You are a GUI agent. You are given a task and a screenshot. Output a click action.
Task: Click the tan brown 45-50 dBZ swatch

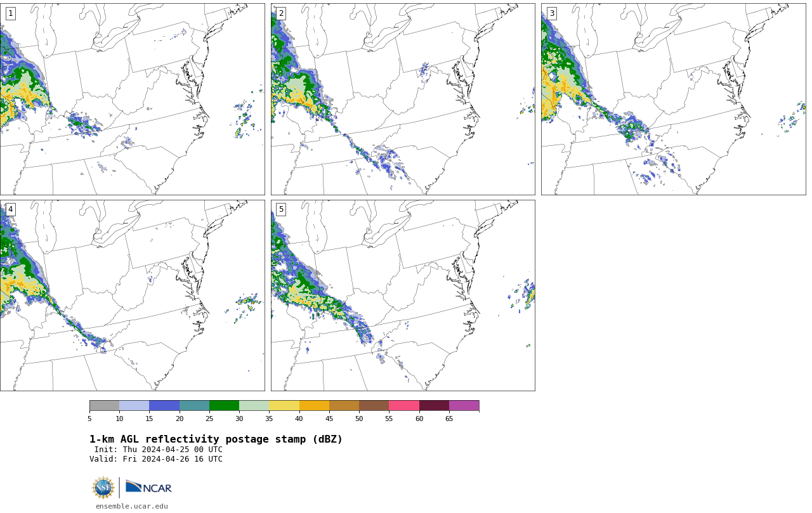344,406
